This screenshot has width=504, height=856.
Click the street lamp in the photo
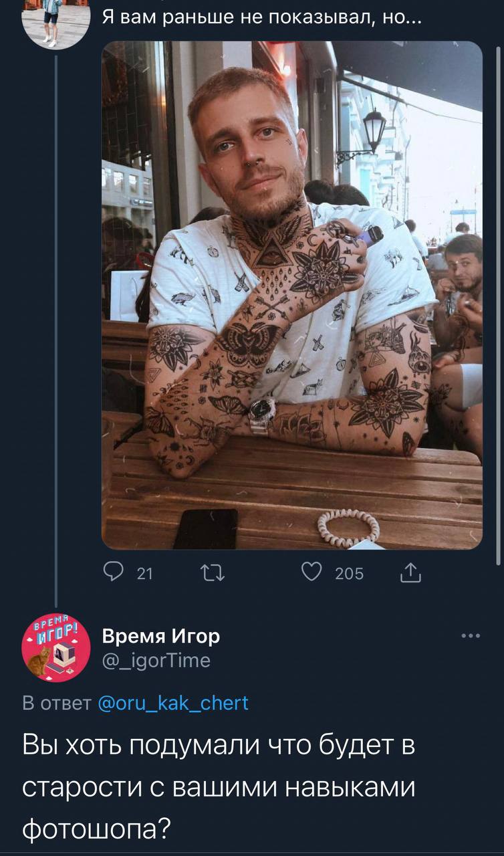coord(373,130)
